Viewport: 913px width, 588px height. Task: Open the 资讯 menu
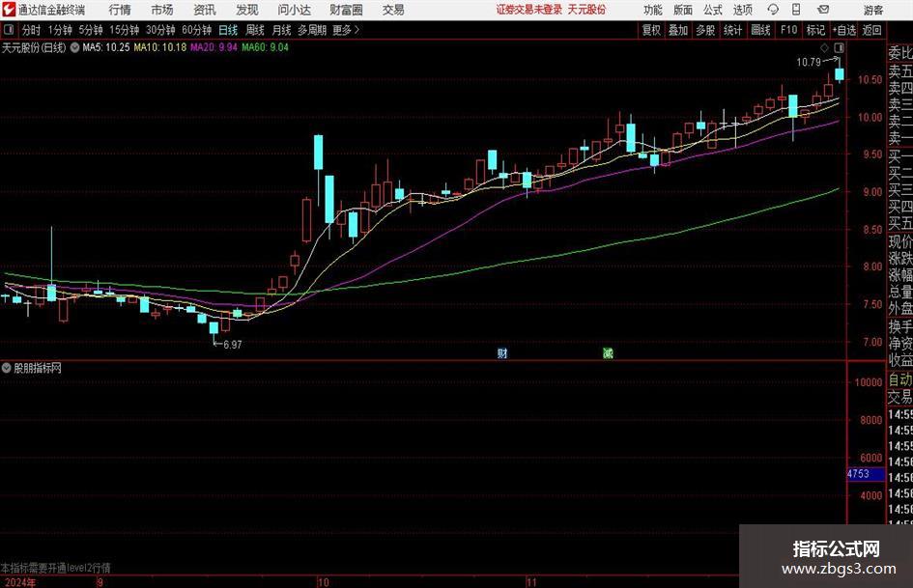point(205,10)
